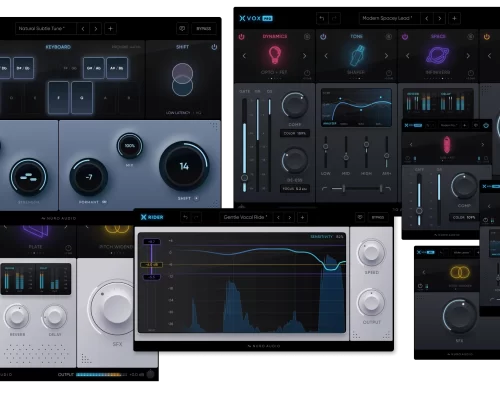Click high-cut filter icon below Tone faders
This screenshot has height=400, width=500.
(x=388, y=189)
